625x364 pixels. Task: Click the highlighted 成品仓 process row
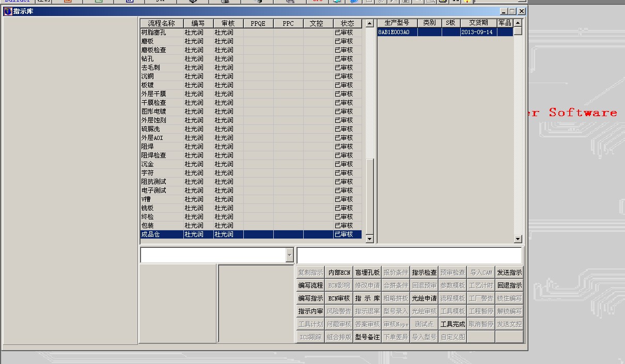point(251,234)
